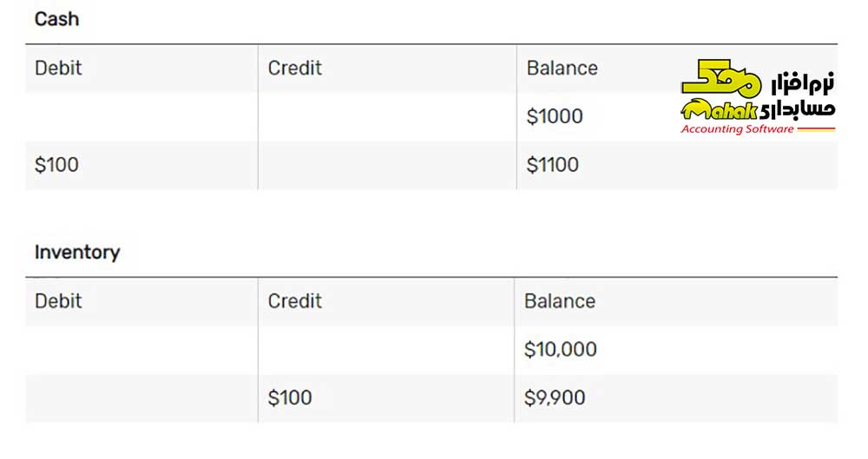This screenshot has width=868, height=459.
Task: Click the empty debit cell beside $100 credit
Action: point(141,398)
